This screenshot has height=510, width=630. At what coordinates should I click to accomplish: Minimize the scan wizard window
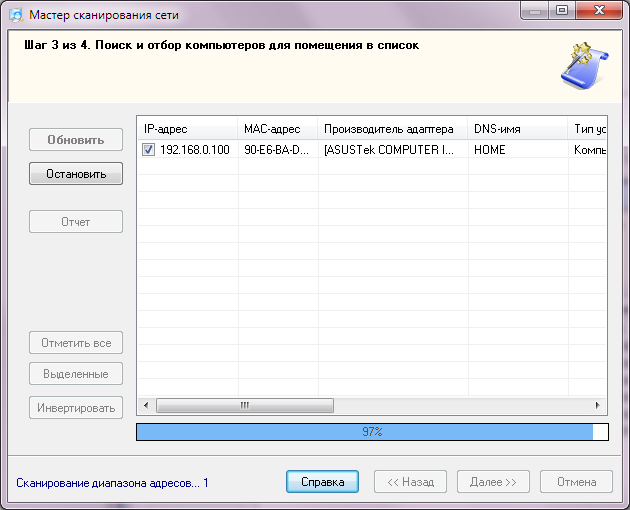pos(537,11)
